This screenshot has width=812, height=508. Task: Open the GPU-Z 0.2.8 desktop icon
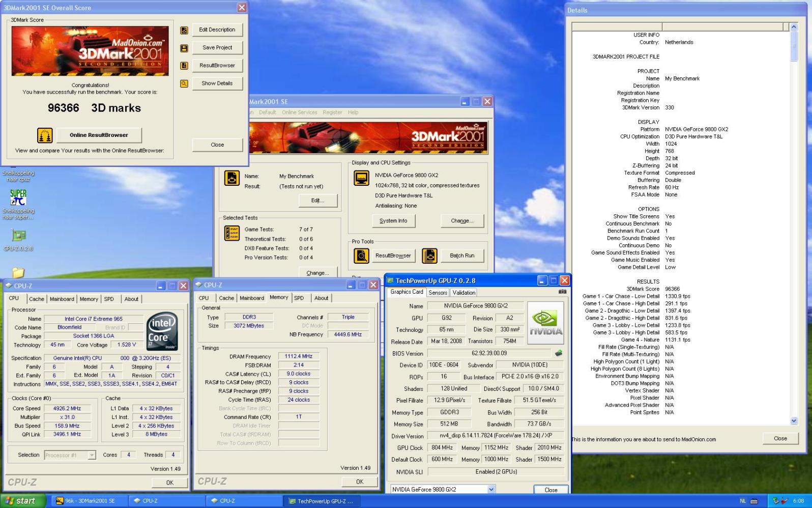(19, 236)
